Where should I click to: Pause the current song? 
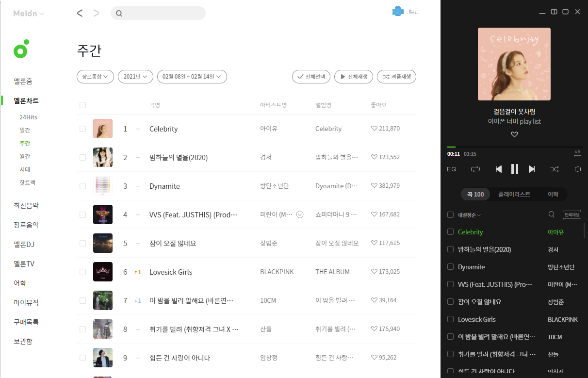pos(514,169)
